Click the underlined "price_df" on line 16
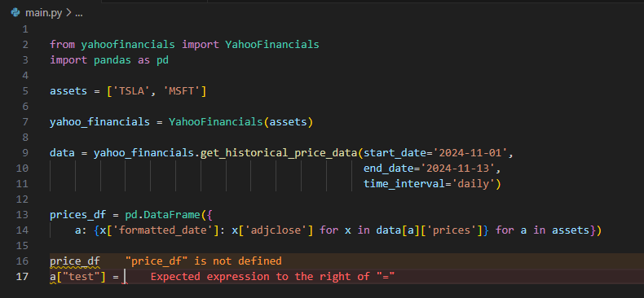Image resolution: width=644 pixels, height=298 pixels. (75, 261)
